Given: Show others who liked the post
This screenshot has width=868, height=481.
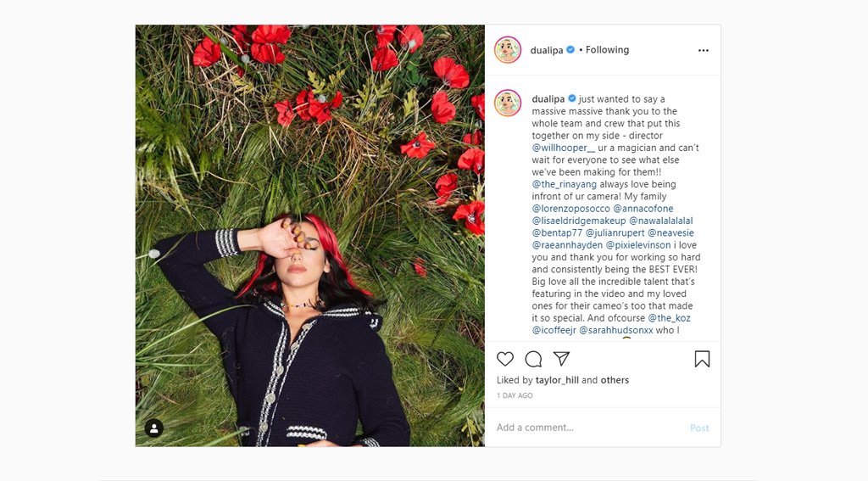Looking at the screenshot, I should 615,380.
